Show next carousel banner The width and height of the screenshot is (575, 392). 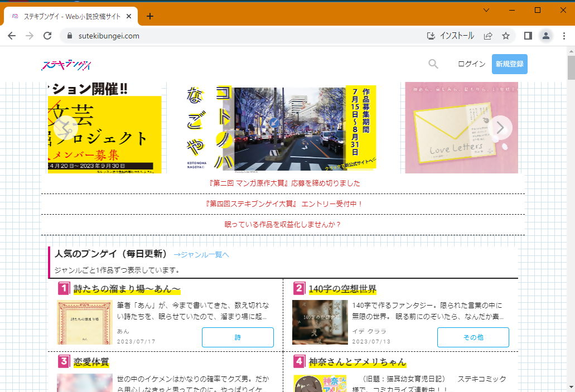500,128
